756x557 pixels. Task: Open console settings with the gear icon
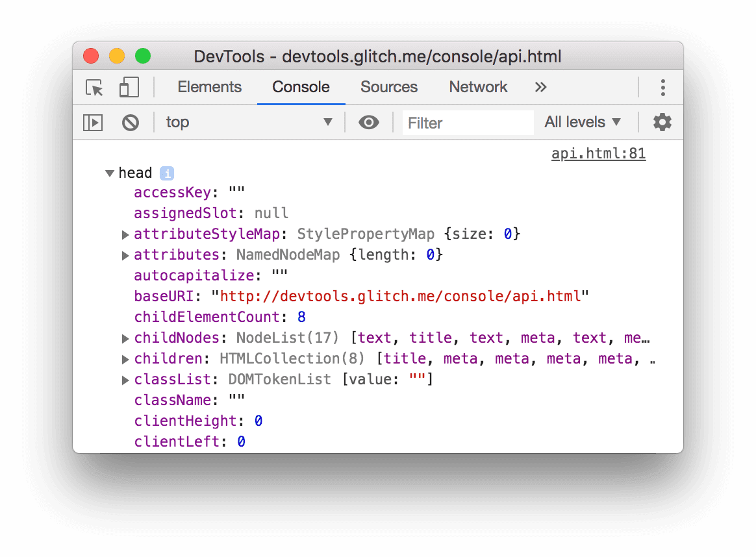pyautogui.click(x=662, y=121)
